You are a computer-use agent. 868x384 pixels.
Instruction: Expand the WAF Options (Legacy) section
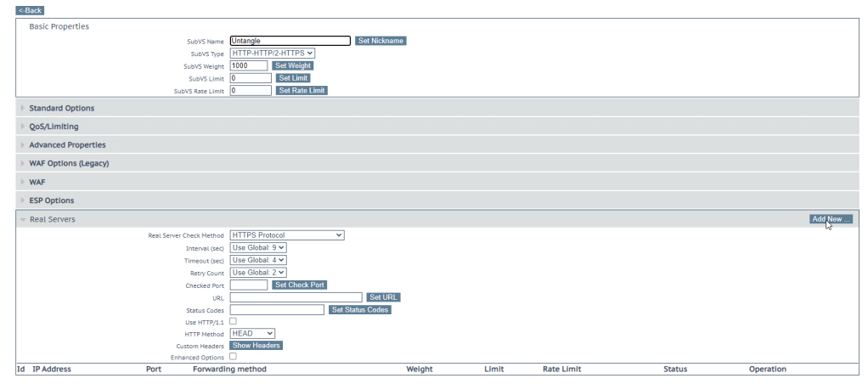69,163
